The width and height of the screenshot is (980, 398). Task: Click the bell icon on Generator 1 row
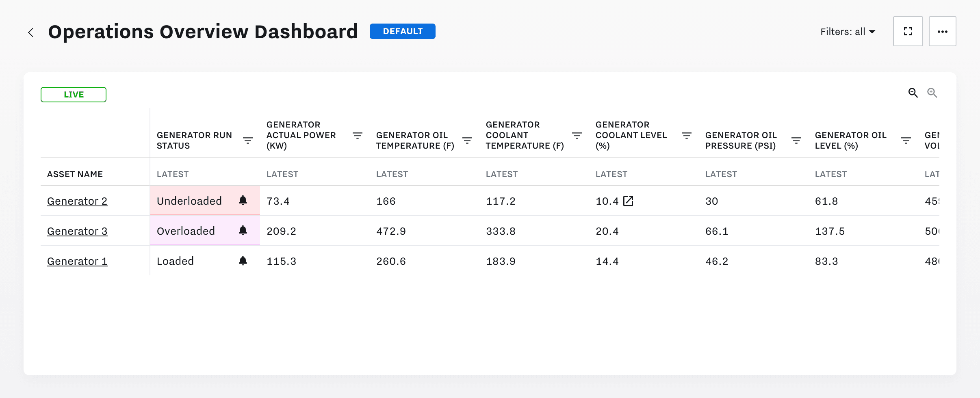click(243, 261)
